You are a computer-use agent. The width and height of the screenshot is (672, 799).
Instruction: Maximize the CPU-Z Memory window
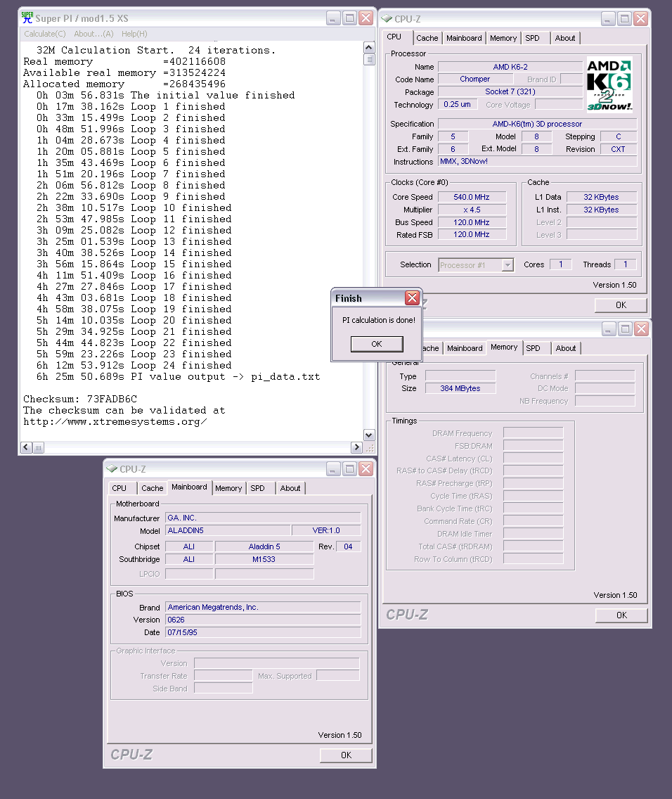pyautogui.click(x=625, y=329)
